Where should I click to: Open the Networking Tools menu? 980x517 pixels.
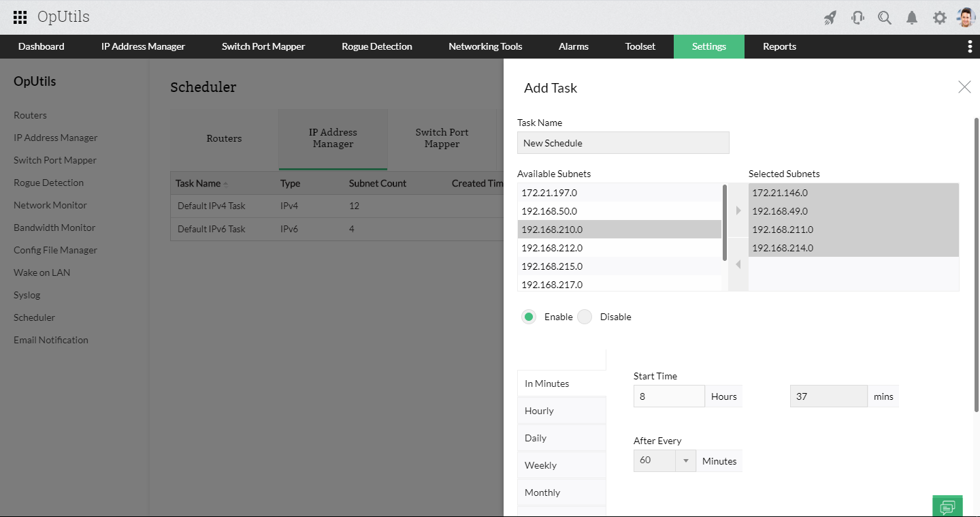[x=485, y=46]
